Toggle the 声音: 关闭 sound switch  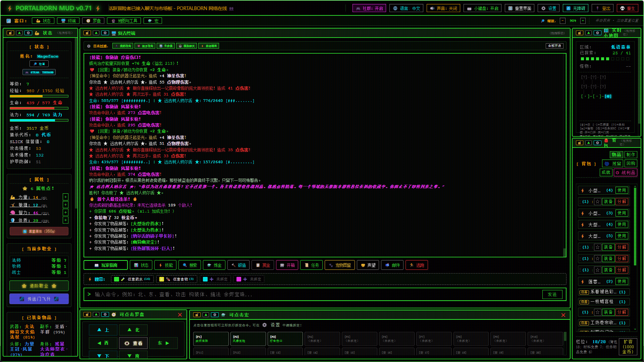[x=443, y=8]
